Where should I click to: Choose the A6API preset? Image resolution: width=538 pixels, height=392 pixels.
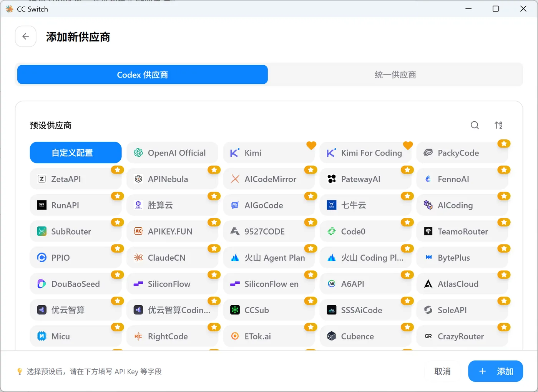pos(365,284)
